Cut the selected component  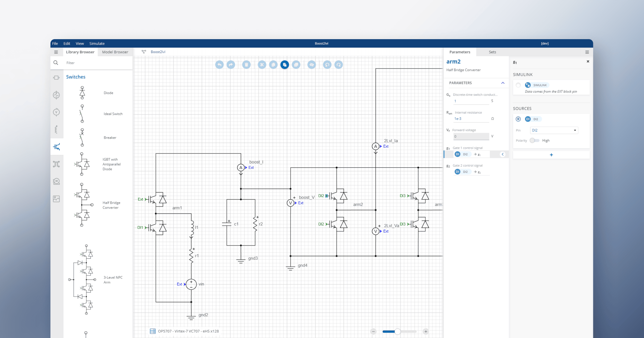pyautogui.click(x=262, y=65)
